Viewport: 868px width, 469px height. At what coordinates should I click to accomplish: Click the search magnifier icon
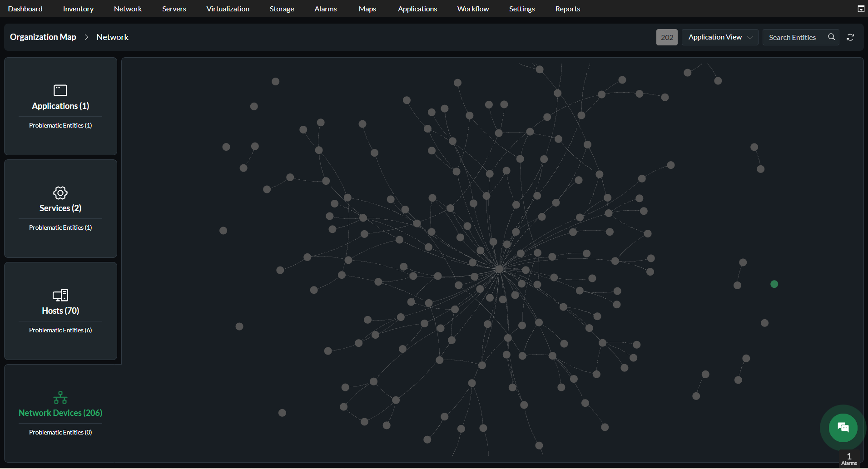coord(831,37)
